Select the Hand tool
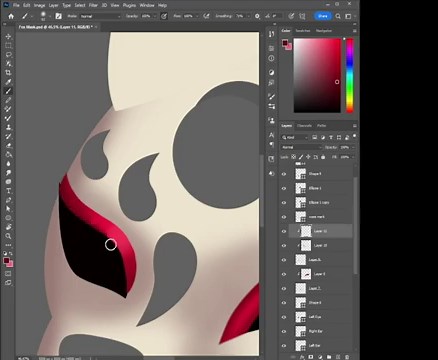Viewport: 438px width, 360px height. [9, 227]
